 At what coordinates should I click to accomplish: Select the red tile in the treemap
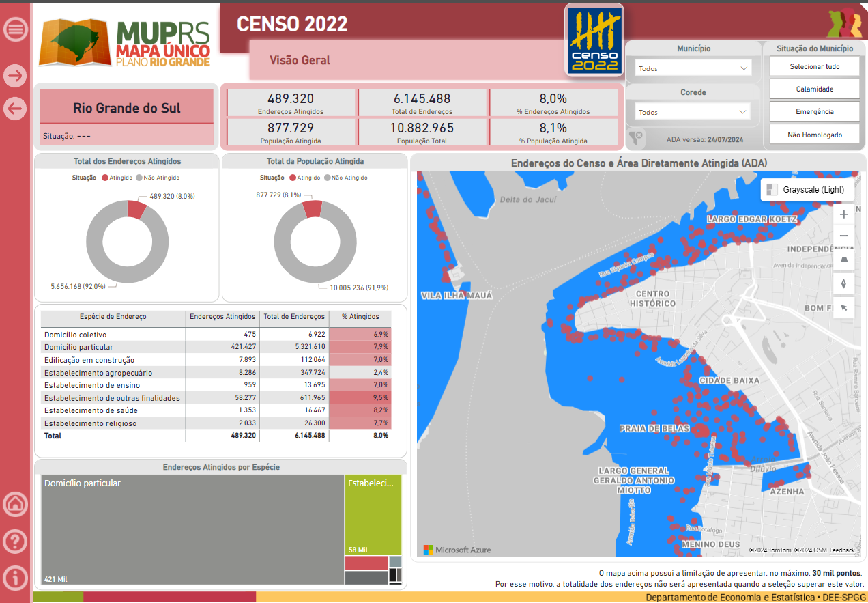(x=366, y=563)
